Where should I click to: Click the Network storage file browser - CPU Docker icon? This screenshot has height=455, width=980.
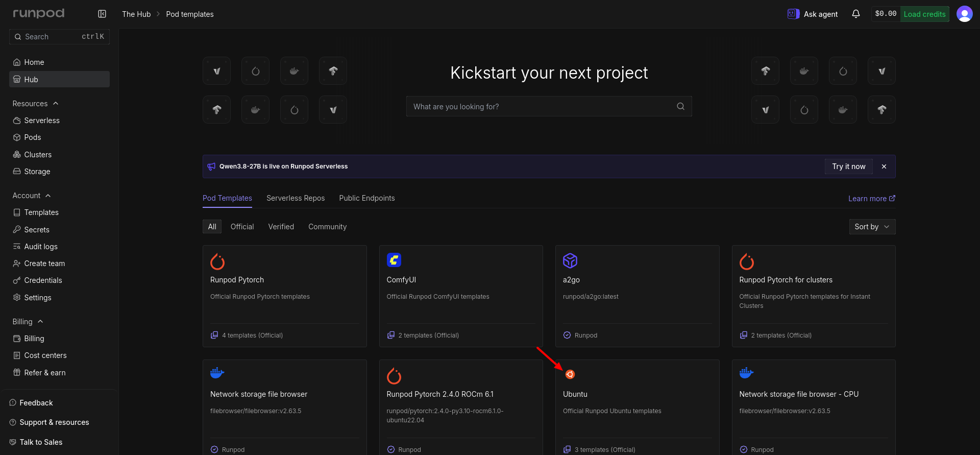tap(747, 373)
